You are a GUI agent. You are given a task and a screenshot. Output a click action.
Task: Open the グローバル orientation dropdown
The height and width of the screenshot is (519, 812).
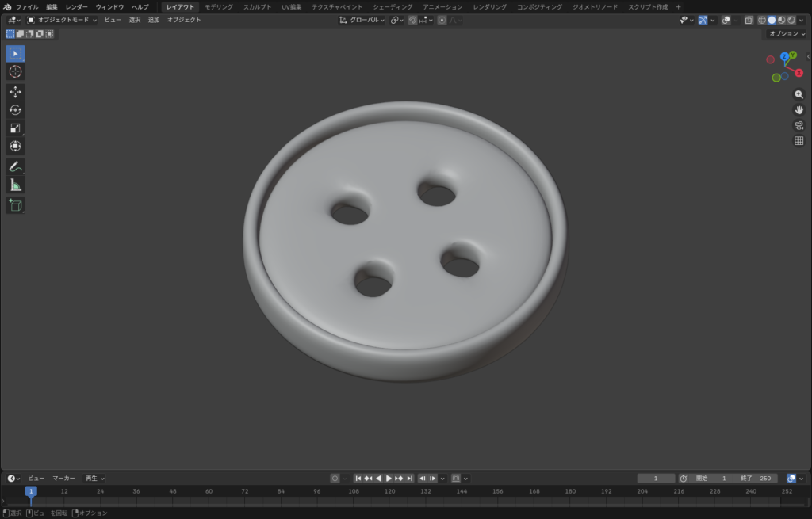point(362,20)
